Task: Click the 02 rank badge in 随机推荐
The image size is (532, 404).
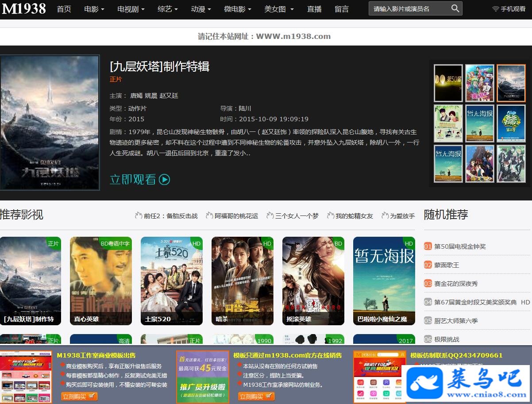Action: (428, 265)
